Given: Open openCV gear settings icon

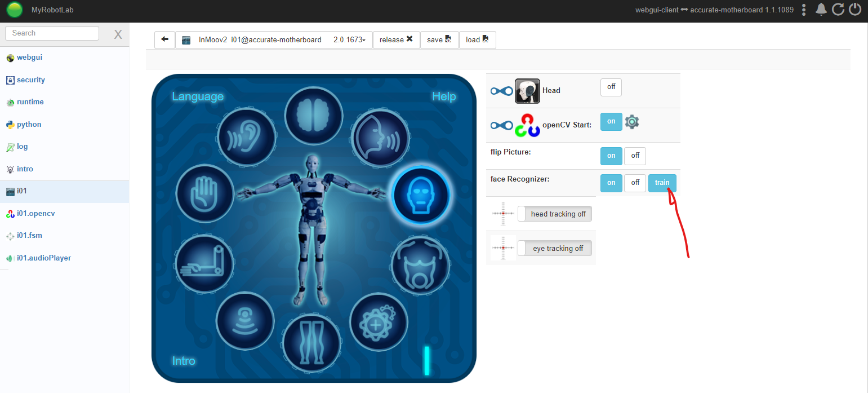Looking at the screenshot, I should [x=632, y=122].
